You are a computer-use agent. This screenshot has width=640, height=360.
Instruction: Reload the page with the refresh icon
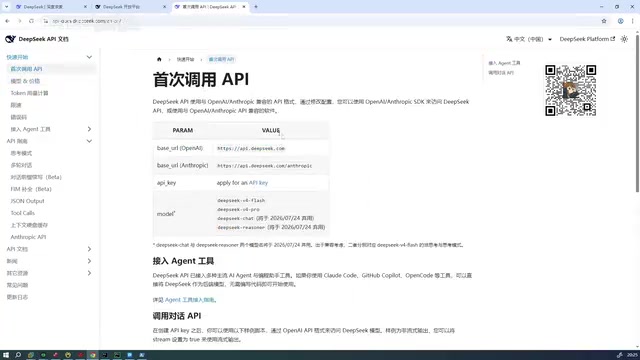pyautogui.click(x=31, y=21)
